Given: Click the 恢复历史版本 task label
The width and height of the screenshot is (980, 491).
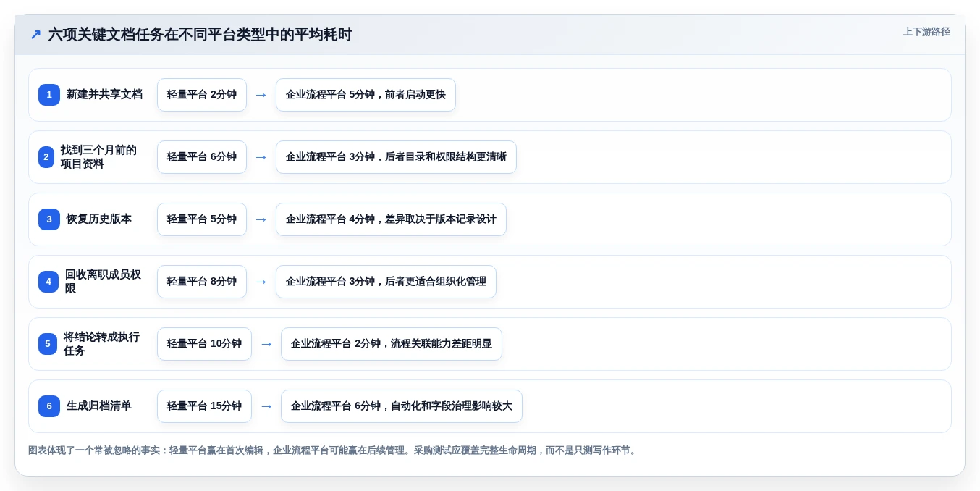Looking at the screenshot, I should (x=99, y=219).
